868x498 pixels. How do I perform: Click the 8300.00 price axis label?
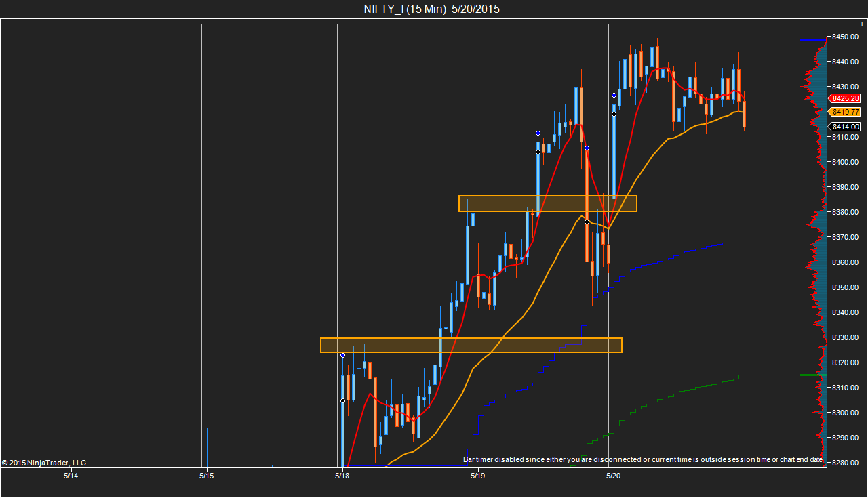(846, 413)
